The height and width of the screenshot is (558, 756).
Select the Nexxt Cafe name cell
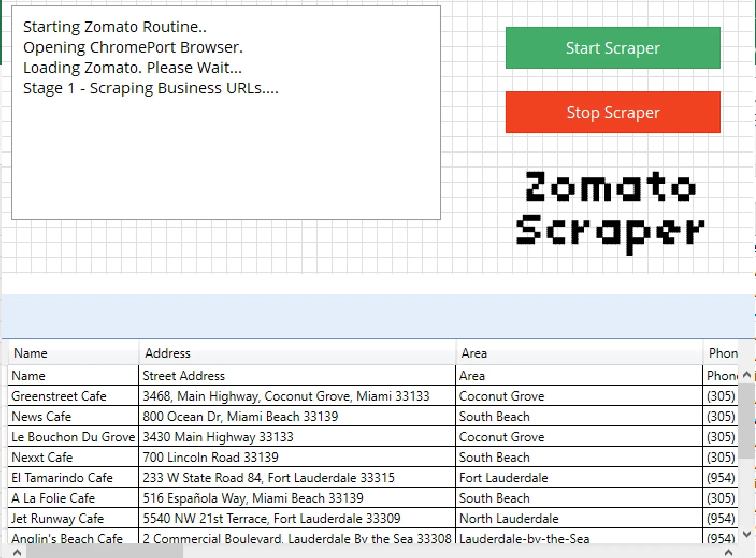pos(74,457)
